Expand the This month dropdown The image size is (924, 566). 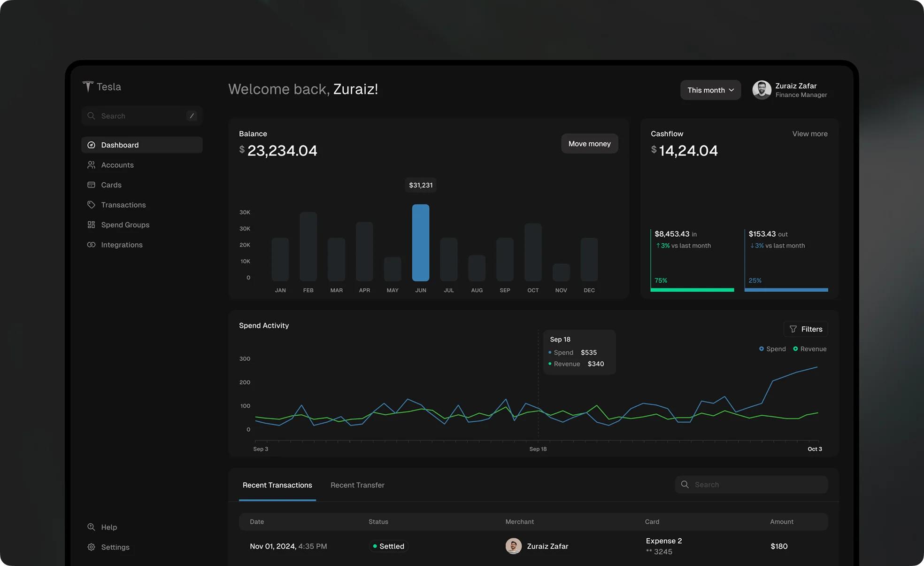tap(710, 90)
